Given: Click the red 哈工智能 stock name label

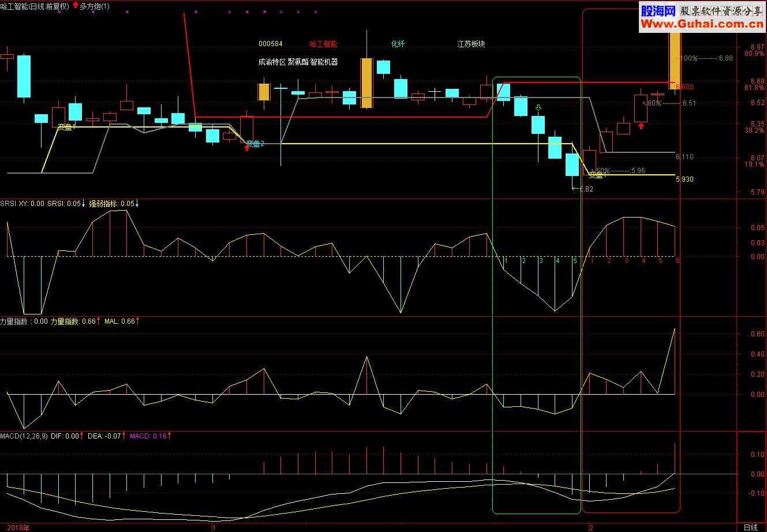Looking at the screenshot, I should point(323,44).
